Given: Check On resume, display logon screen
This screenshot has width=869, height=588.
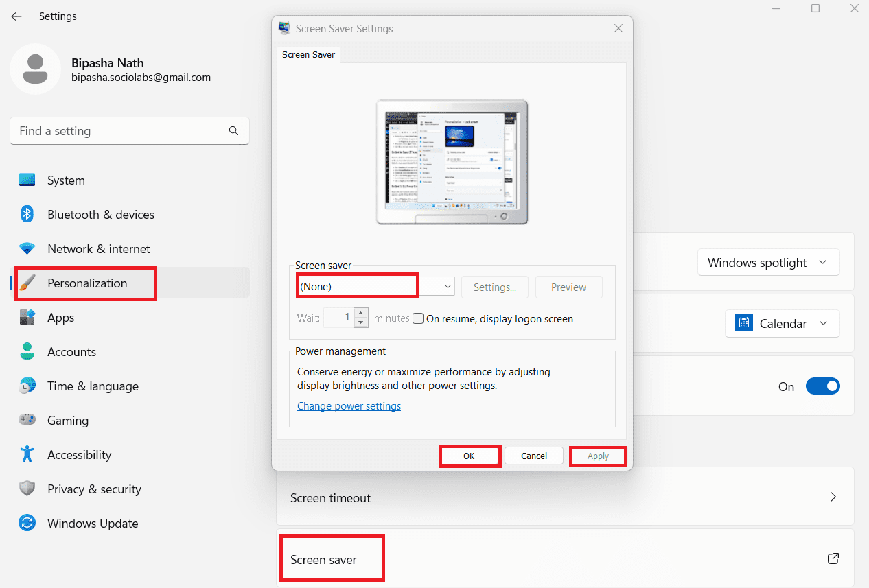Looking at the screenshot, I should pyautogui.click(x=418, y=318).
